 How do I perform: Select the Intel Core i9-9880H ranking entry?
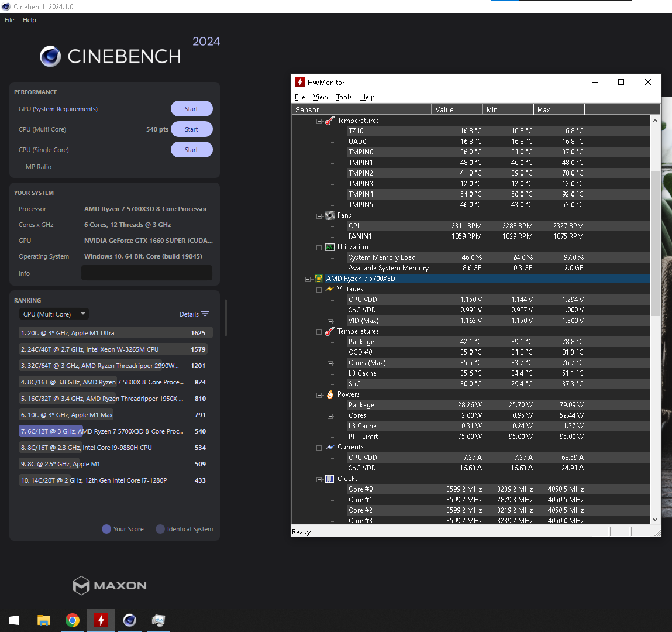click(x=116, y=448)
